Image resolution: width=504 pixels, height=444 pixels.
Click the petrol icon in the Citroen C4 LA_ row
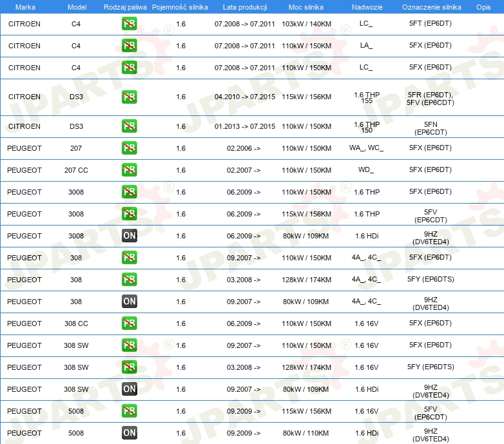[129, 45]
